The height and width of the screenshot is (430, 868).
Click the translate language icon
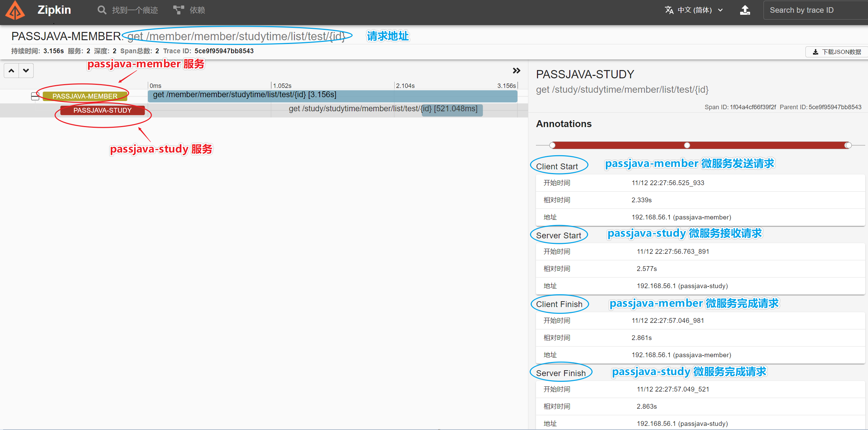[669, 10]
